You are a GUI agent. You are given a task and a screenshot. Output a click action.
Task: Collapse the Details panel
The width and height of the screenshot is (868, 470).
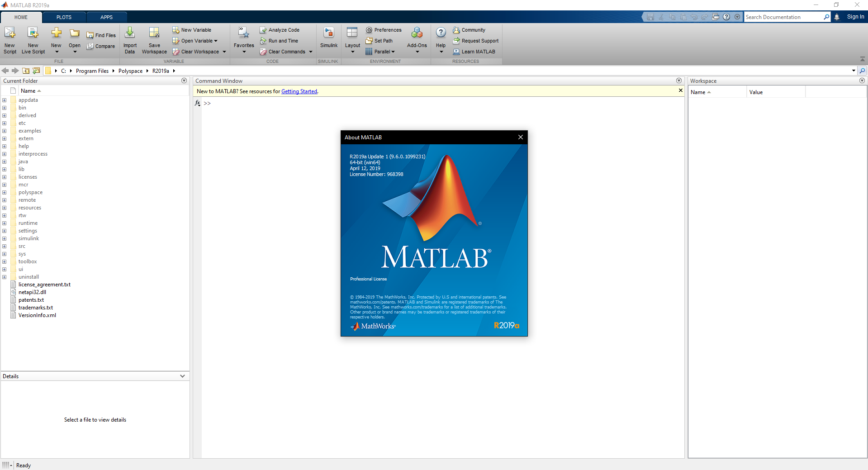coord(182,376)
